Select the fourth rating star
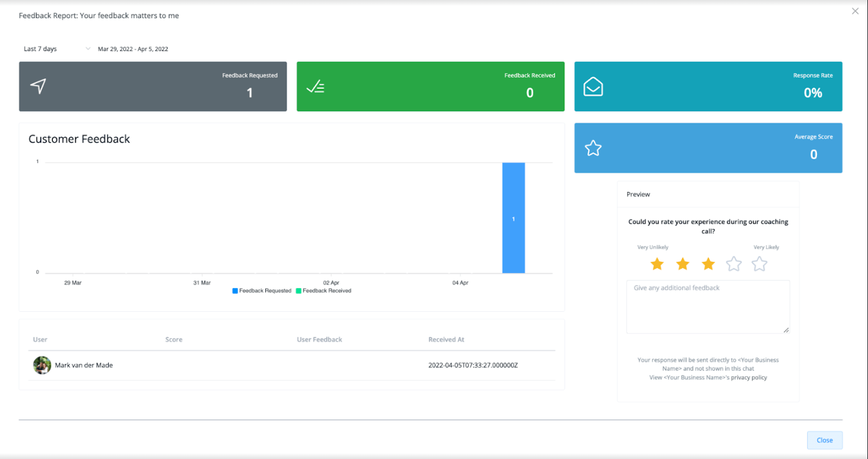 734,264
